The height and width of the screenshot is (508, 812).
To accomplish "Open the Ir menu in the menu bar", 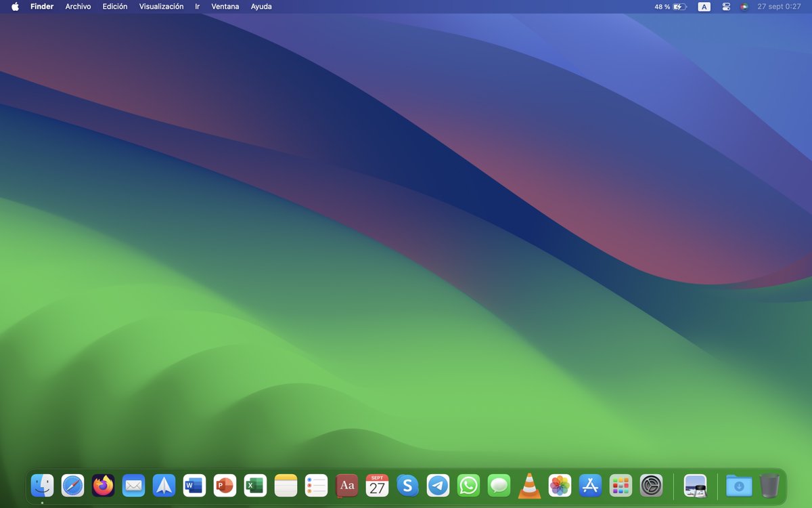I will pyautogui.click(x=197, y=6).
